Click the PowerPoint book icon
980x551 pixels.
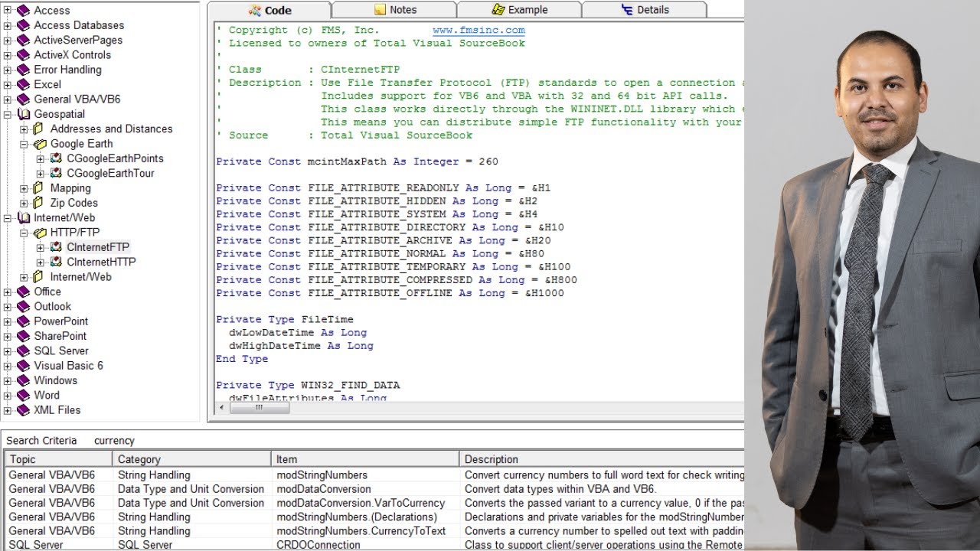[x=23, y=321]
